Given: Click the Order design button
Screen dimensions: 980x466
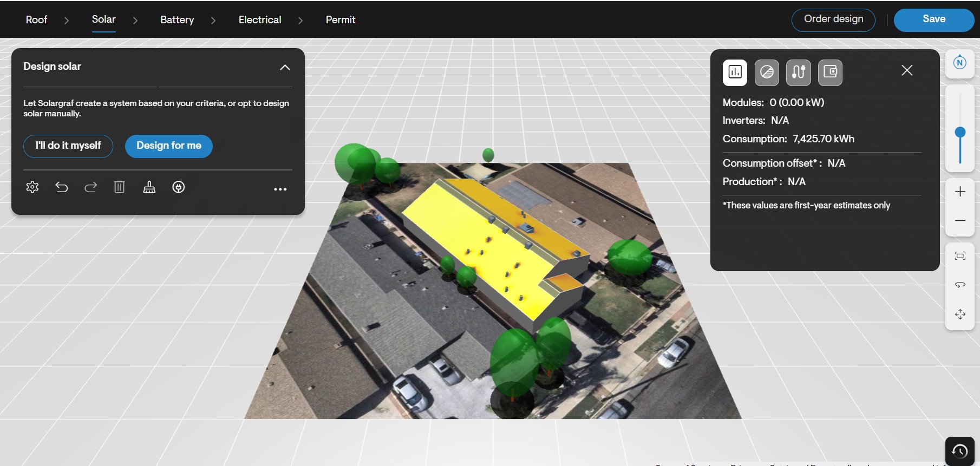Looking at the screenshot, I should tap(833, 20).
